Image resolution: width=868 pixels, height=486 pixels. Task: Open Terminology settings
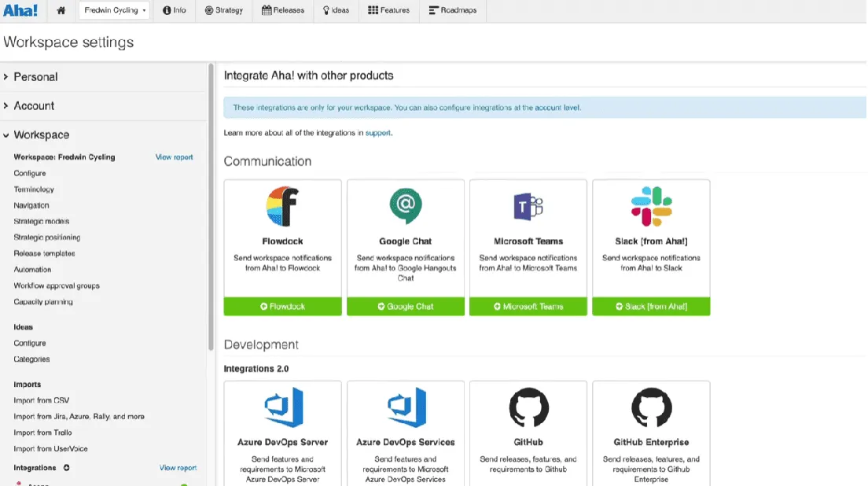34,190
